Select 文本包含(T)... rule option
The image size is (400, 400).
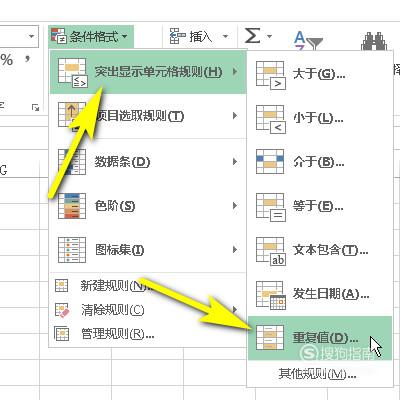(319, 250)
